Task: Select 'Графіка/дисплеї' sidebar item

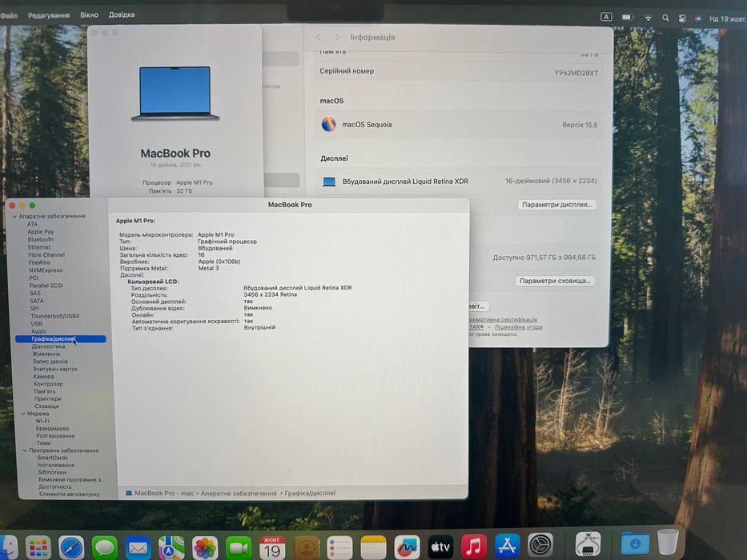Action: click(x=61, y=339)
